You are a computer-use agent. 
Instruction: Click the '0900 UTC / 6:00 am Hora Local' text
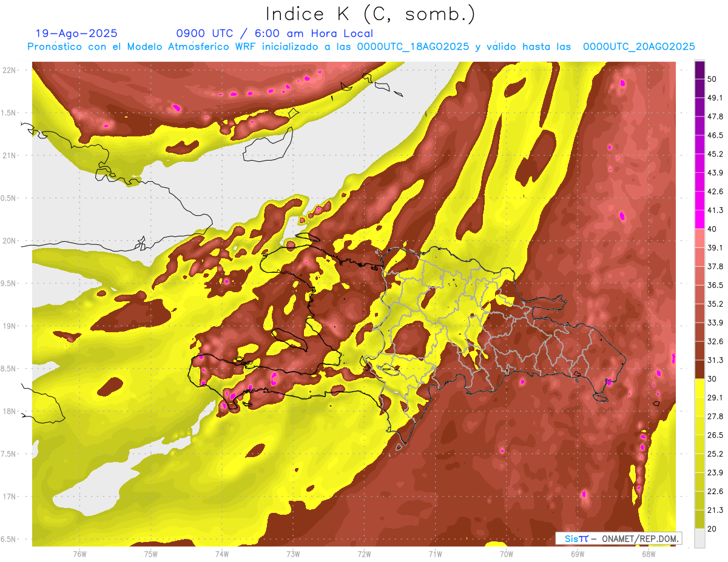(x=274, y=33)
